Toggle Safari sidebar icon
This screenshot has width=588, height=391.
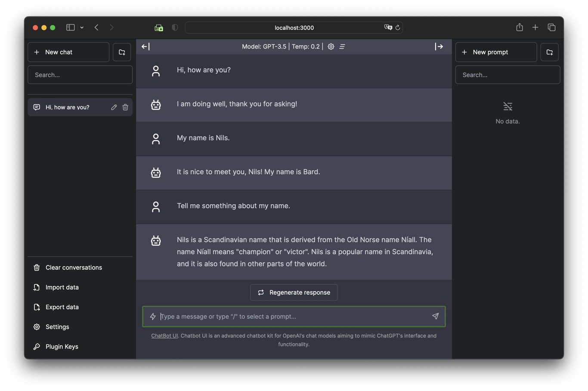click(x=71, y=28)
